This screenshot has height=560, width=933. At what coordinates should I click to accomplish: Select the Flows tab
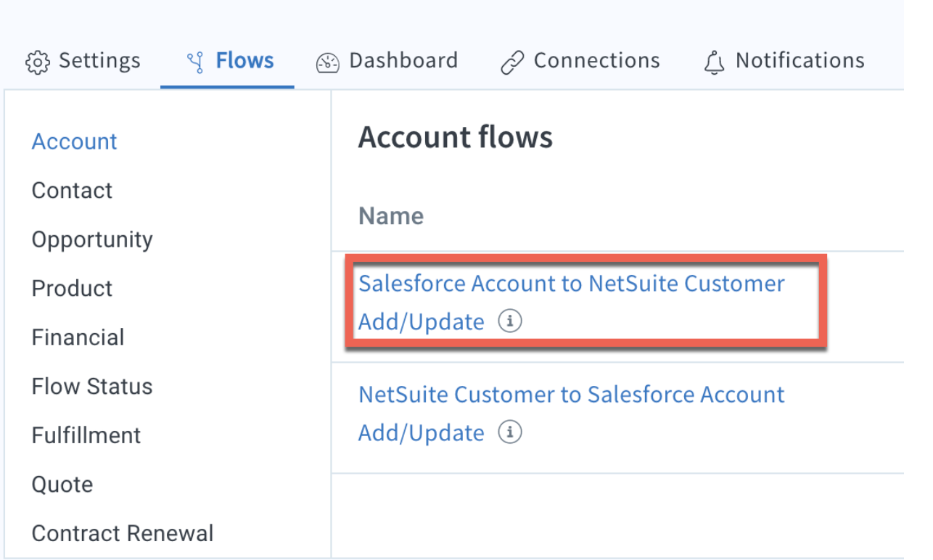(x=229, y=61)
